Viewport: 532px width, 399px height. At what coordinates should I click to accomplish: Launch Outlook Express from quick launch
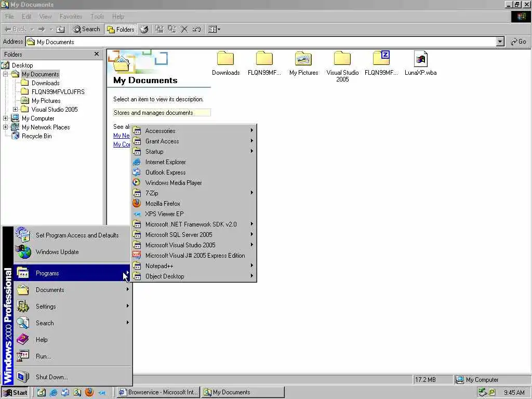pyautogui.click(x=65, y=393)
